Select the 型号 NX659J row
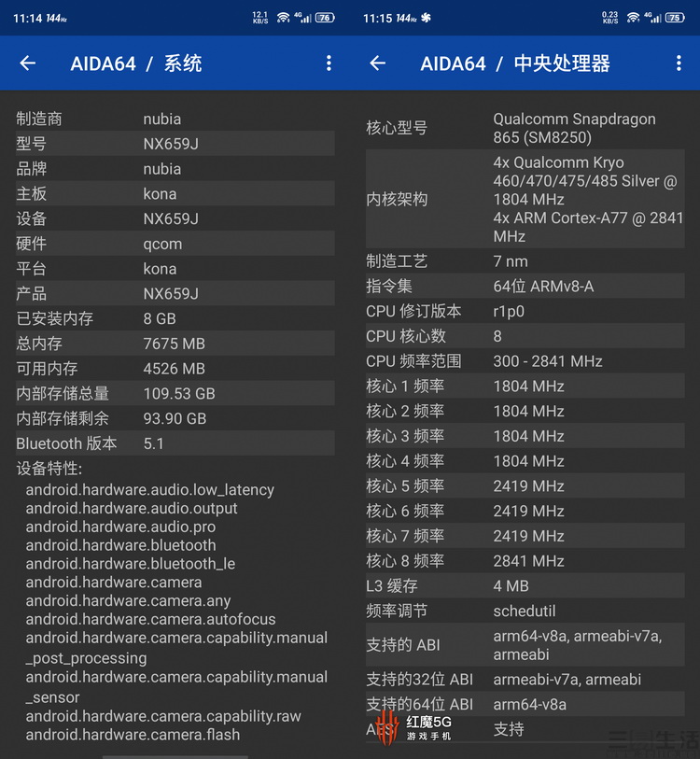 [x=175, y=143]
